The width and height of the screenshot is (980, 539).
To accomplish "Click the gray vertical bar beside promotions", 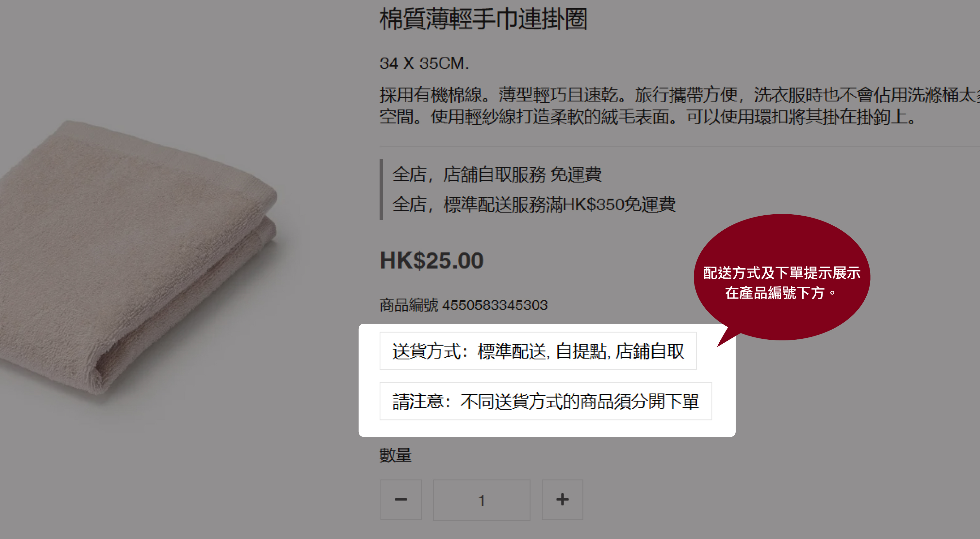I will pyautogui.click(x=381, y=189).
